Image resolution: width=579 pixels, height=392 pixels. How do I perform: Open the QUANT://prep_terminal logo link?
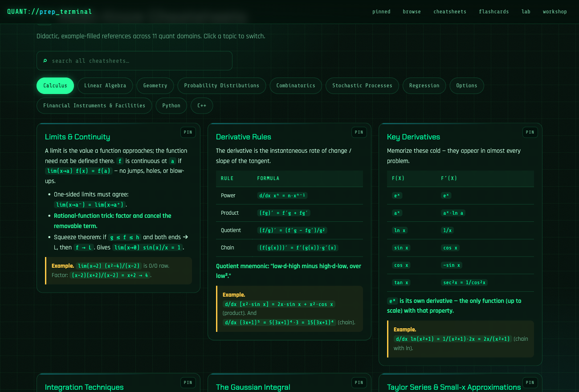coord(49,12)
